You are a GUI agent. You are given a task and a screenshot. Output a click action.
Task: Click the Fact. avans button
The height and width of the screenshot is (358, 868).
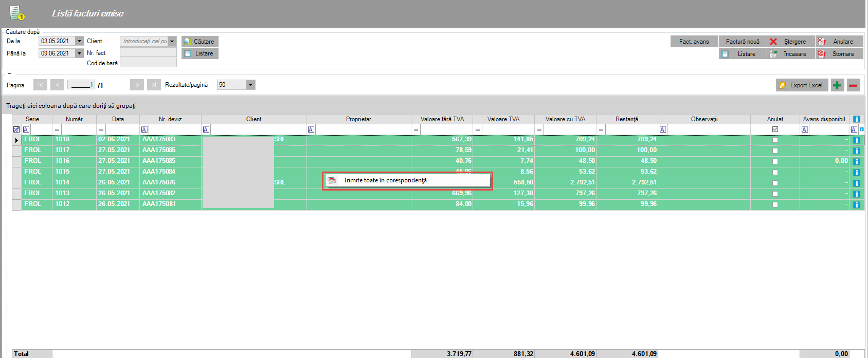pyautogui.click(x=694, y=42)
